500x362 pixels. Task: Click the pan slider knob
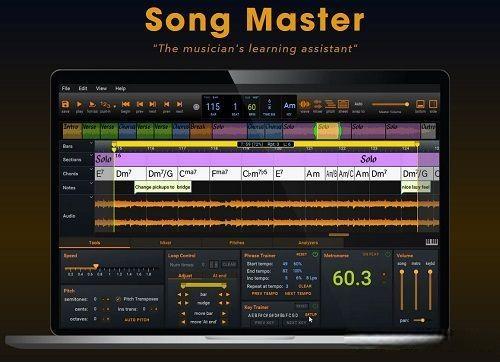(x=422, y=320)
